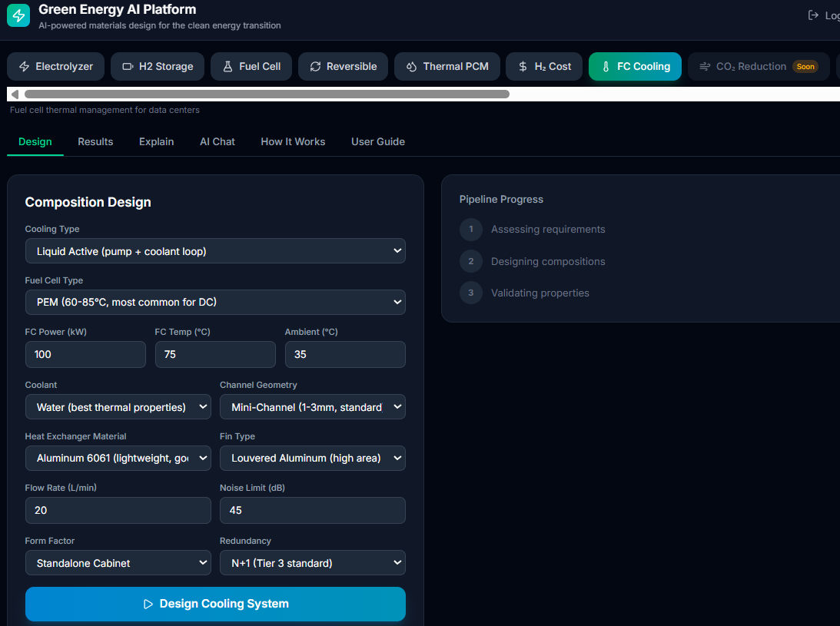This screenshot has height=626, width=840.
Task: Switch to the Results tab
Action: pos(95,142)
